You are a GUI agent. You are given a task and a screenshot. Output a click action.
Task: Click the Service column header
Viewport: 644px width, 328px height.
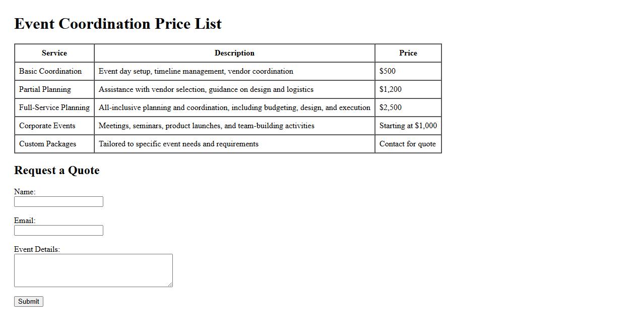54,53
